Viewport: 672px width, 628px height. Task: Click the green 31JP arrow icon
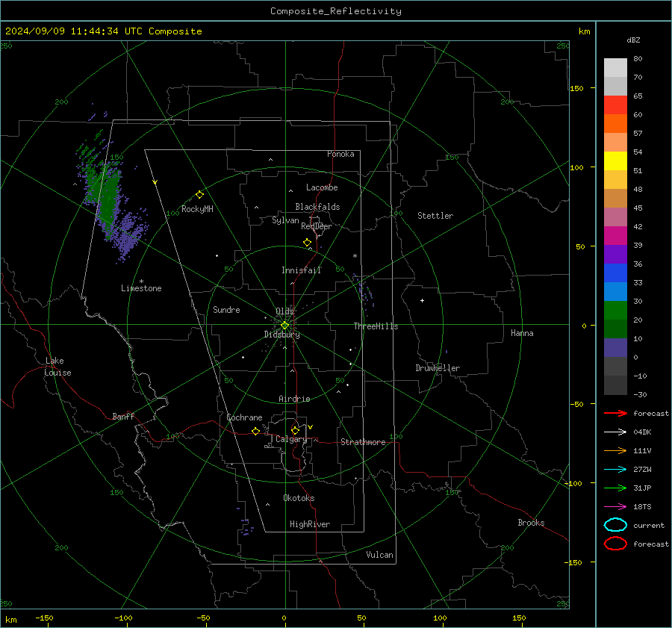coord(615,488)
